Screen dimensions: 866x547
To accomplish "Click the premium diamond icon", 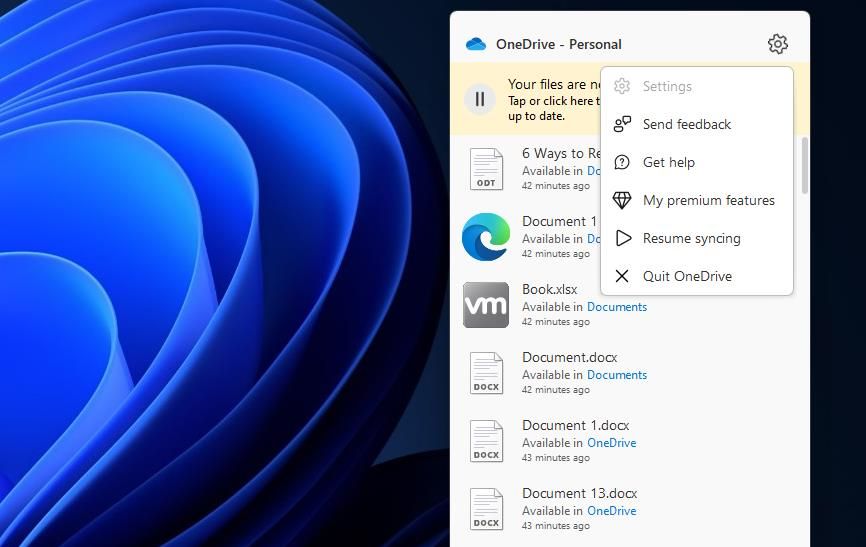I will [x=622, y=200].
